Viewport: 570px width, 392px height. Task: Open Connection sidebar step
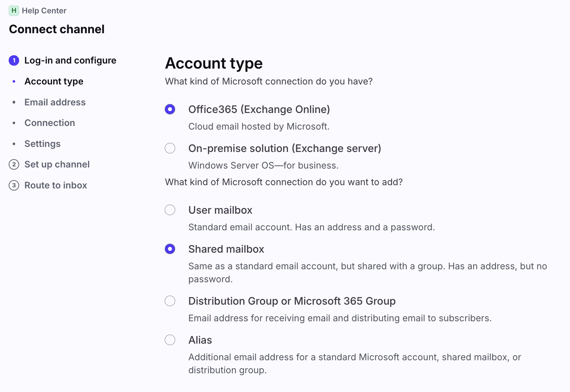[x=49, y=123]
